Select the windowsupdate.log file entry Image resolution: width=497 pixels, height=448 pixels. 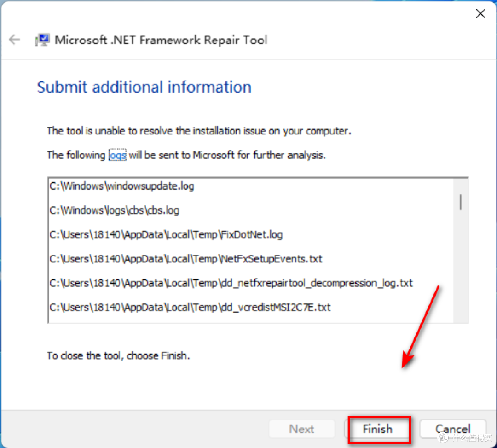121,186
